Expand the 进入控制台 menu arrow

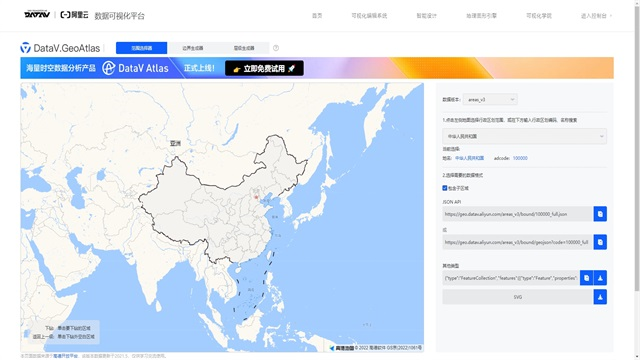tap(611, 16)
